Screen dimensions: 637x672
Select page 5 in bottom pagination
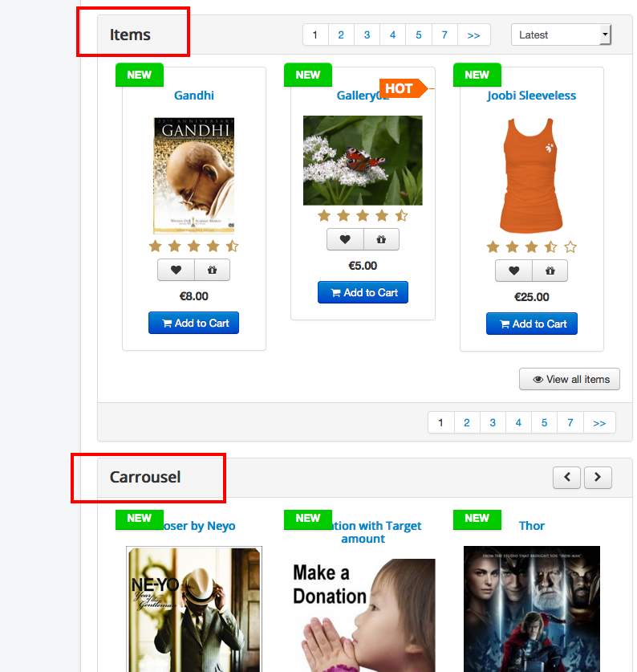(544, 422)
